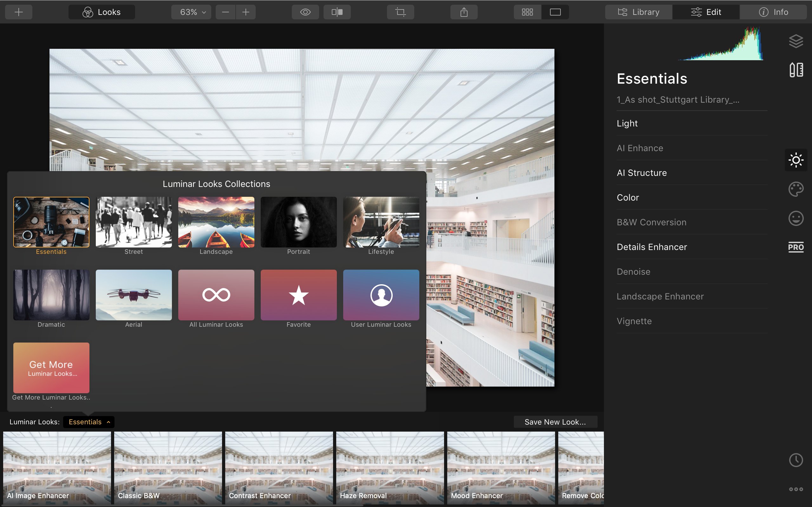Open the PRO tools section

(796, 247)
